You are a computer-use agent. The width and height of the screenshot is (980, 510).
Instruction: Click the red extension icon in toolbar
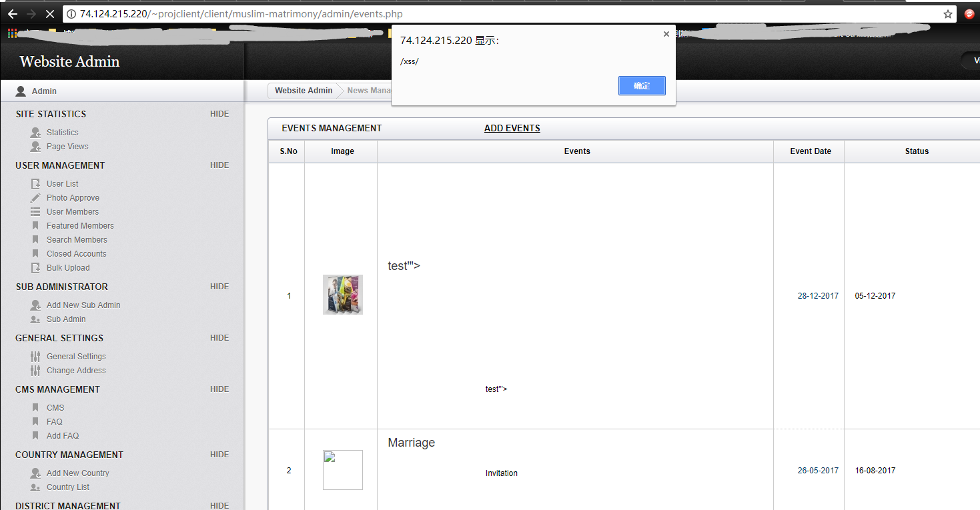click(x=969, y=14)
